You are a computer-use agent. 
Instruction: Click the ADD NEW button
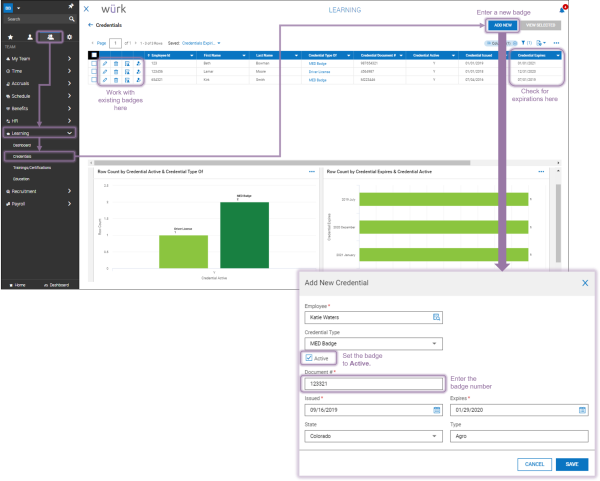[x=503, y=25]
